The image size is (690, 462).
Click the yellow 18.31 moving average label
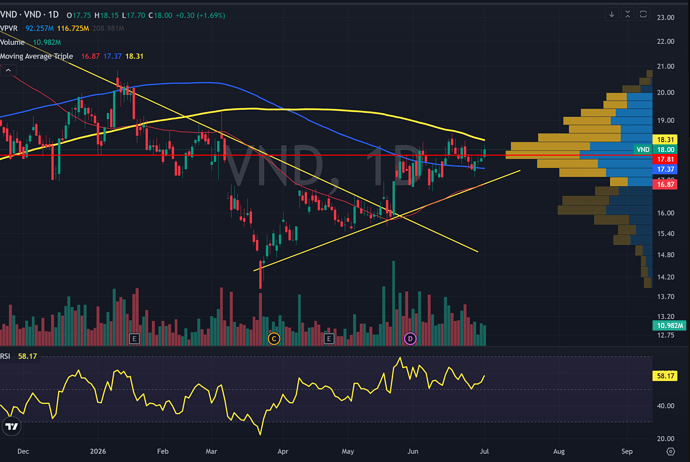click(x=665, y=139)
